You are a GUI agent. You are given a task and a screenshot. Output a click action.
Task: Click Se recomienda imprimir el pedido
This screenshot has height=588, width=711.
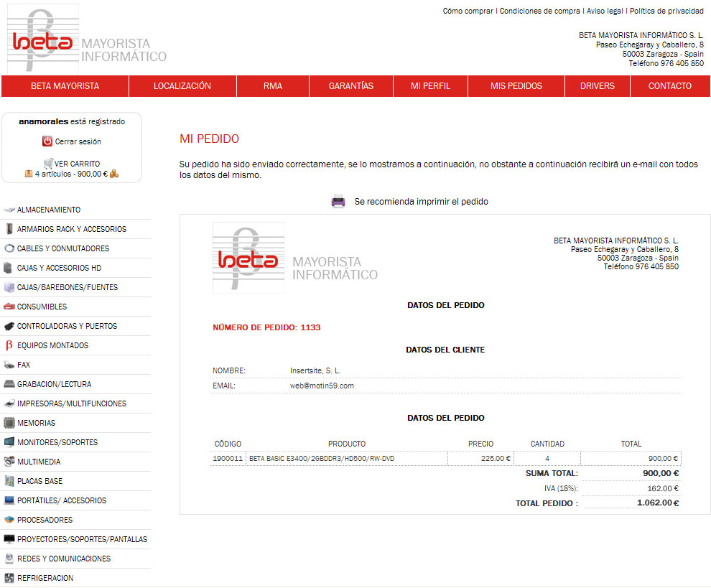click(422, 201)
